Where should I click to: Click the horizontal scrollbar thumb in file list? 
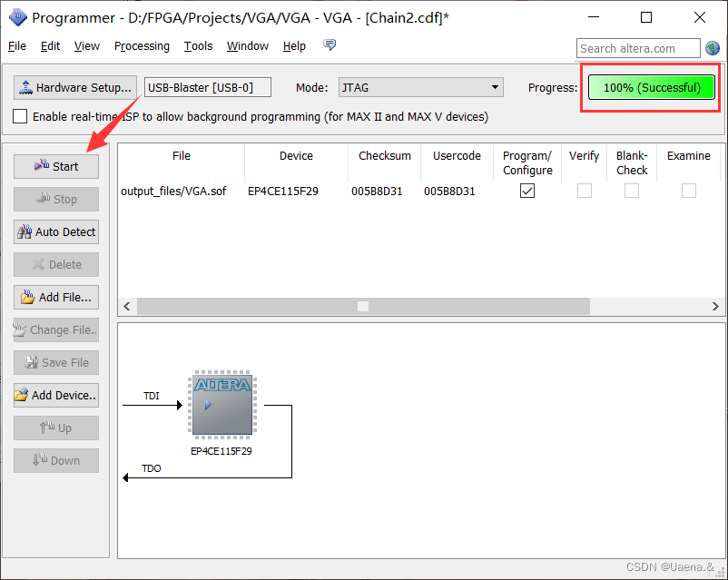click(x=363, y=307)
